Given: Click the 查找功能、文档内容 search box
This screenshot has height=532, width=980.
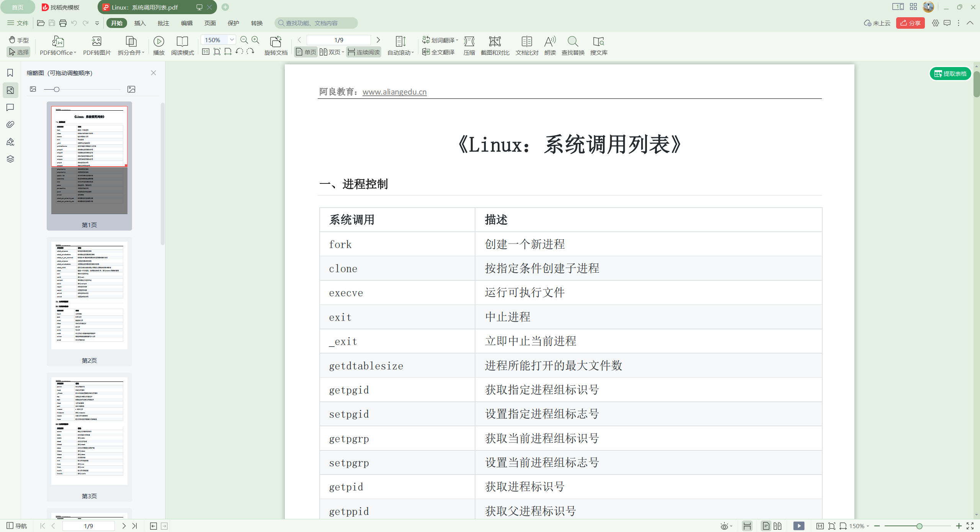Looking at the screenshot, I should click(316, 23).
